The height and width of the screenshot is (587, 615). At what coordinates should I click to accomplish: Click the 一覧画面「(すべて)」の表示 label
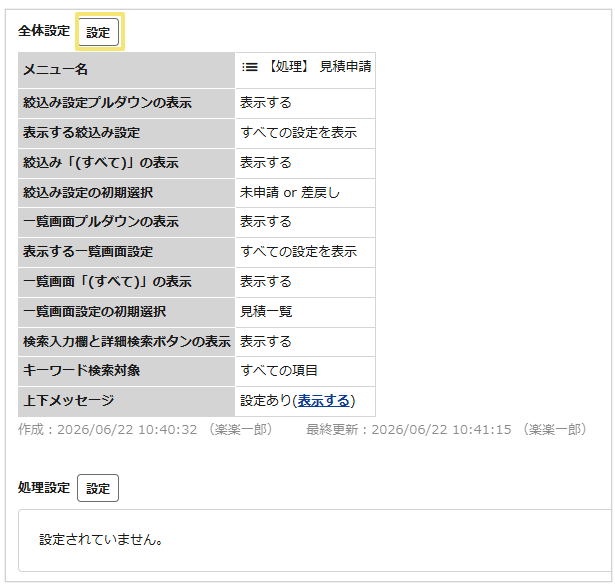coord(107,282)
